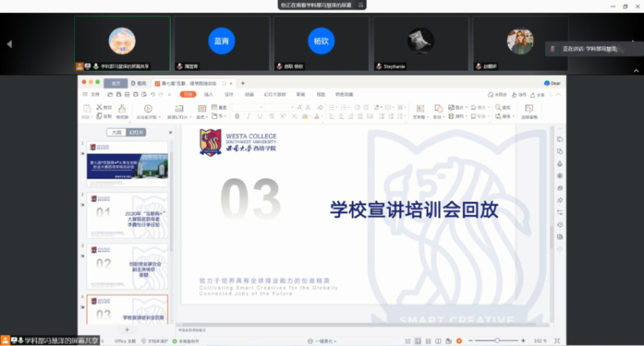Open a new document tab with plus
This screenshot has width=644, height=346.
[x=242, y=83]
